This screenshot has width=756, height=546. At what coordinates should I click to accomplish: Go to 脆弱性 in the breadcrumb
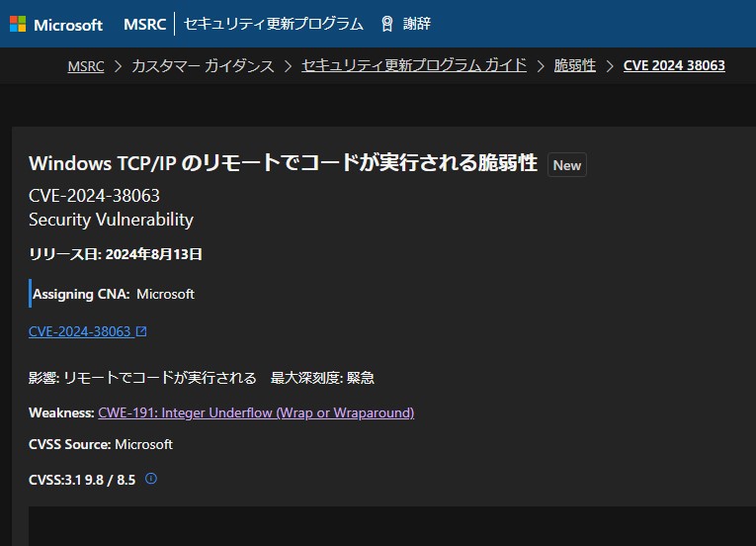pyautogui.click(x=575, y=65)
